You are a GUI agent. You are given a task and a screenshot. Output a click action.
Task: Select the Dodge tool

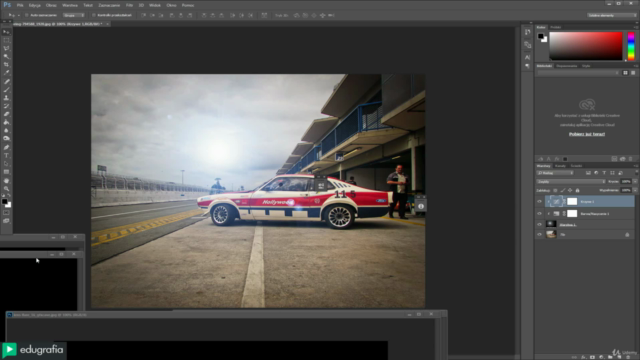pyautogui.click(x=6, y=139)
